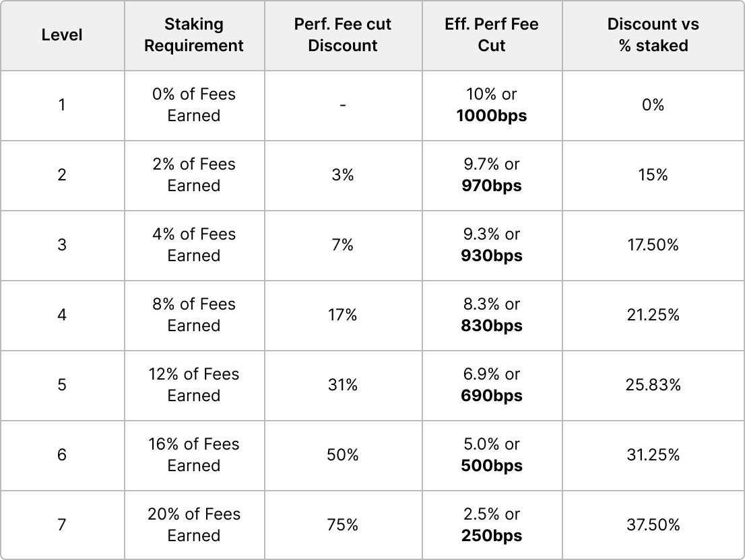Select the 970bps effective fee cell
Image resolution: width=745 pixels, height=560 pixels.
point(492,175)
